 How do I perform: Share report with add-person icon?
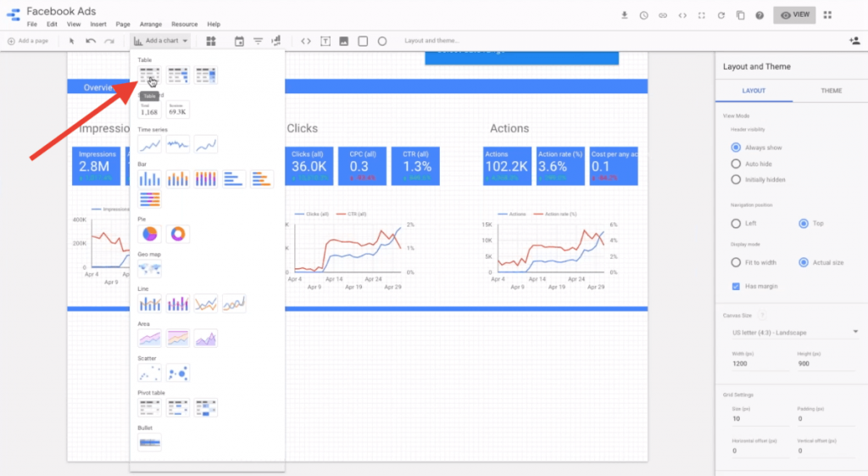click(x=854, y=41)
